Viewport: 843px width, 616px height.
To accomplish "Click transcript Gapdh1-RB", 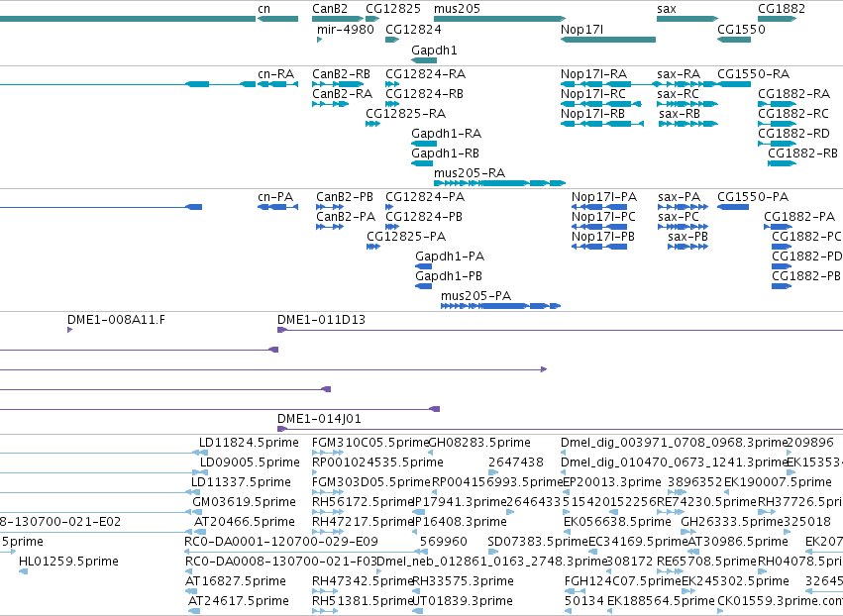I will pyautogui.click(x=445, y=154).
